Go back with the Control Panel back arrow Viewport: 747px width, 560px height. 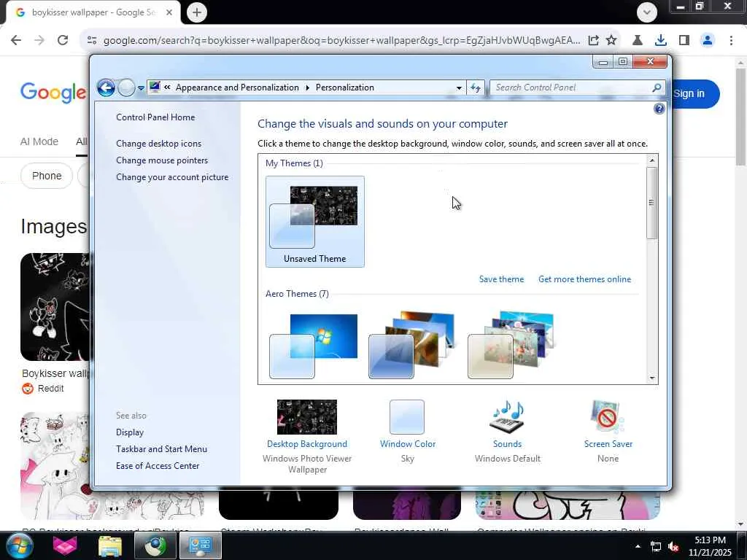[x=106, y=87]
